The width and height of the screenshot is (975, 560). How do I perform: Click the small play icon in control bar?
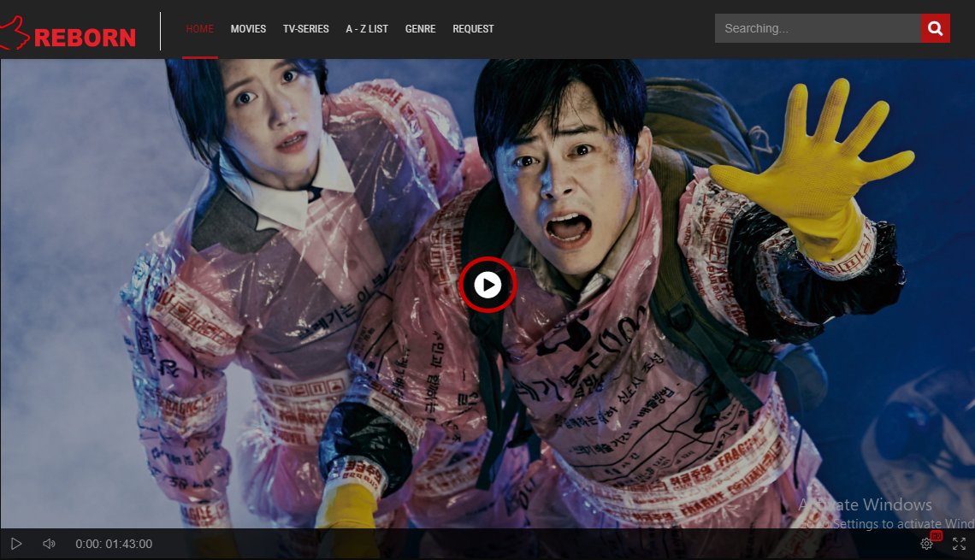tap(17, 544)
